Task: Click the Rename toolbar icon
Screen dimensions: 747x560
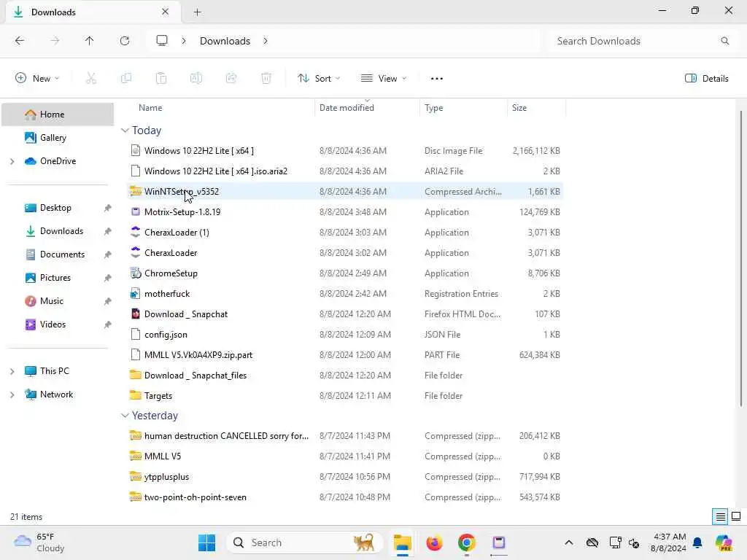Action: pyautogui.click(x=196, y=79)
